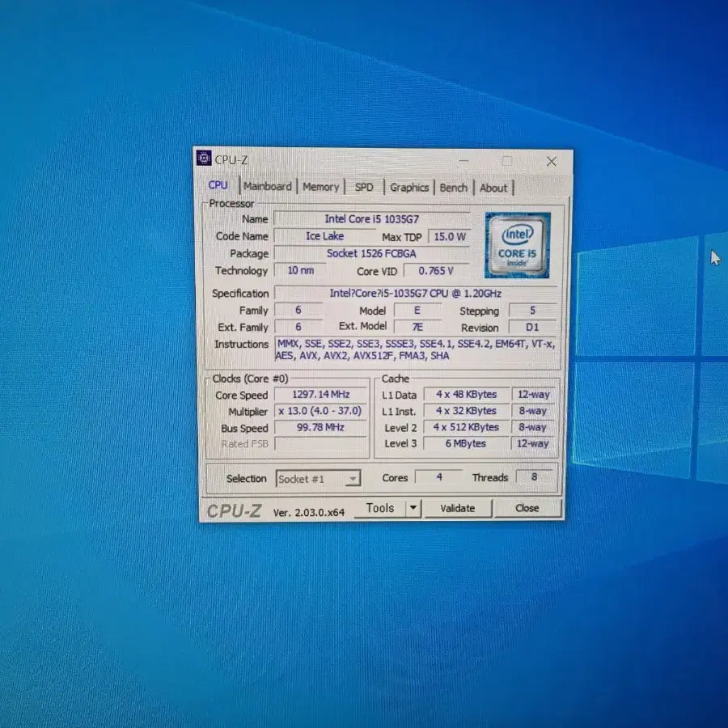Click the Core VID value 0.765 V
728x728 pixels.
436,271
